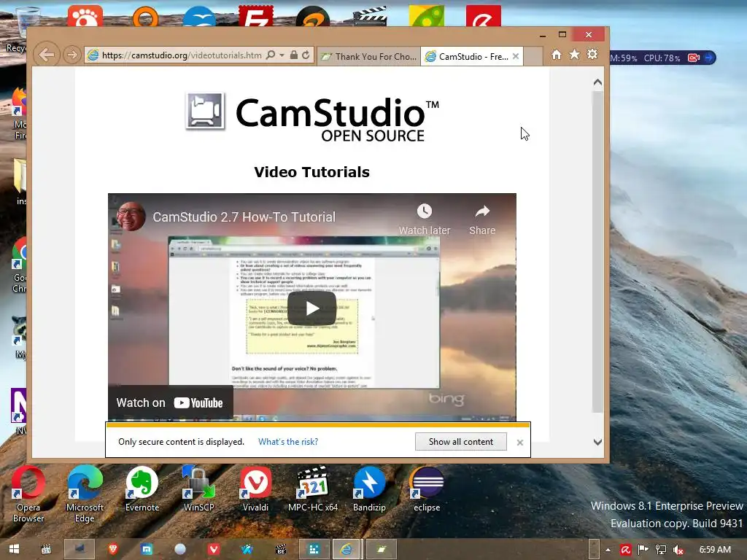The width and height of the screenshot is (747, 560).
Task: Click the browser forward arrow button
Action: tap(72, 55)
